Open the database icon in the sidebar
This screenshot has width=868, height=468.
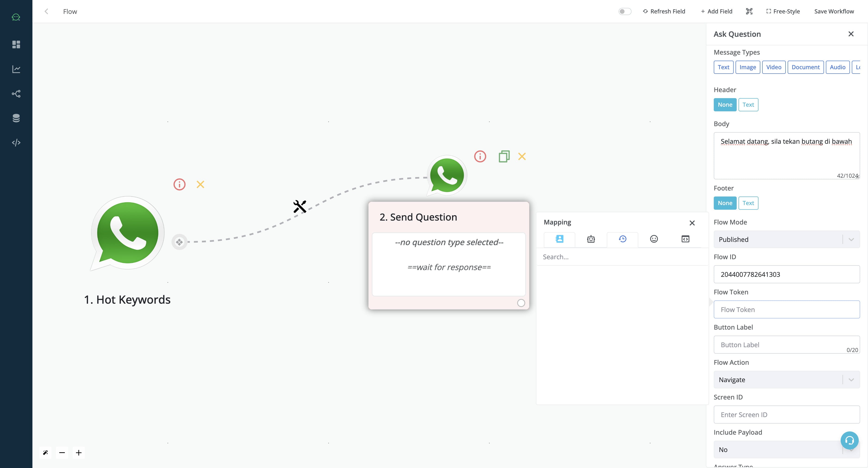16,118
